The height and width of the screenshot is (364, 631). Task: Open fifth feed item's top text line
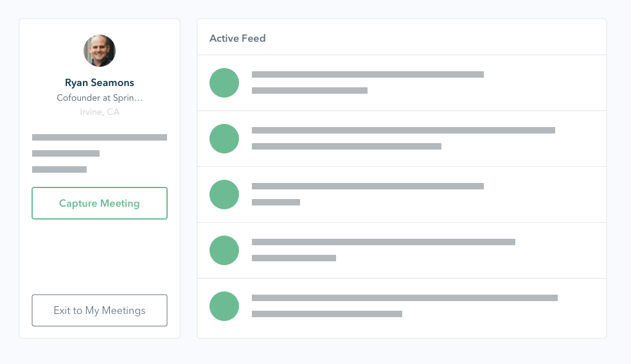(405, 298)
